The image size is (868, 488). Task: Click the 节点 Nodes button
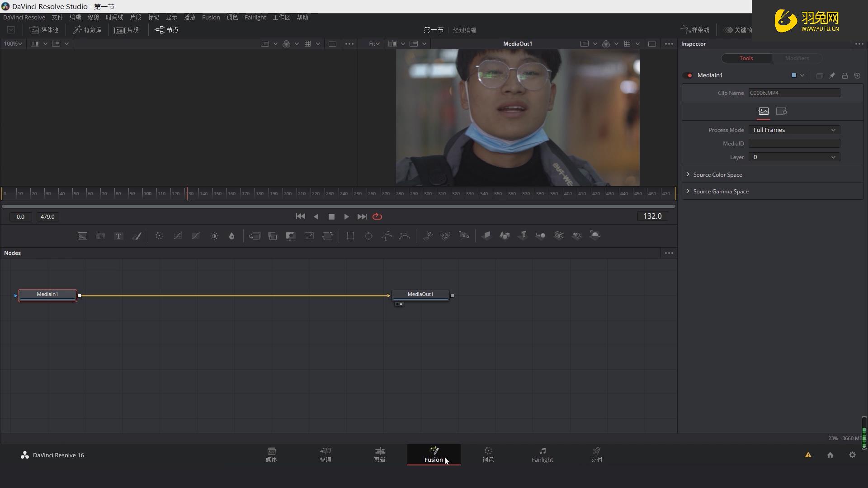pyautogui.click(x=167, y=30)
